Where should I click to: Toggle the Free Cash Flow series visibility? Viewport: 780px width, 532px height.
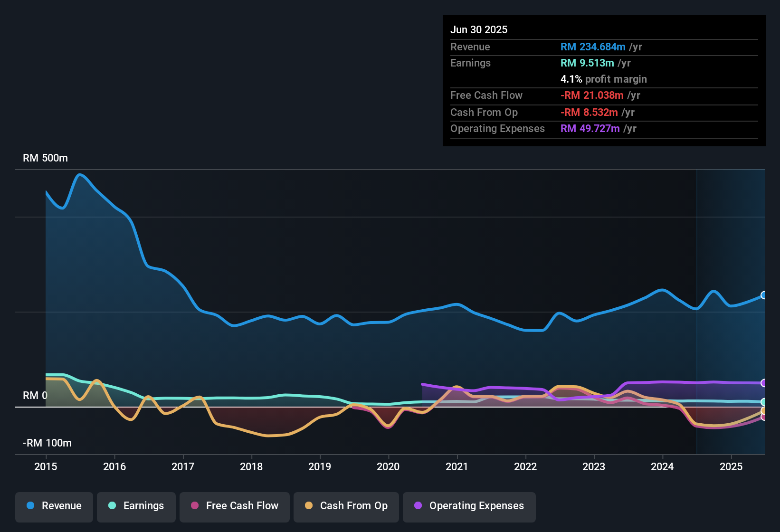click(234, 506)
